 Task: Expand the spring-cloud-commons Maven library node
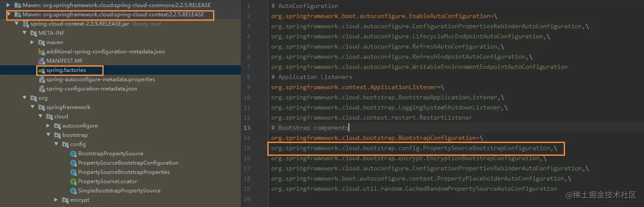click(x=9, y=5)
